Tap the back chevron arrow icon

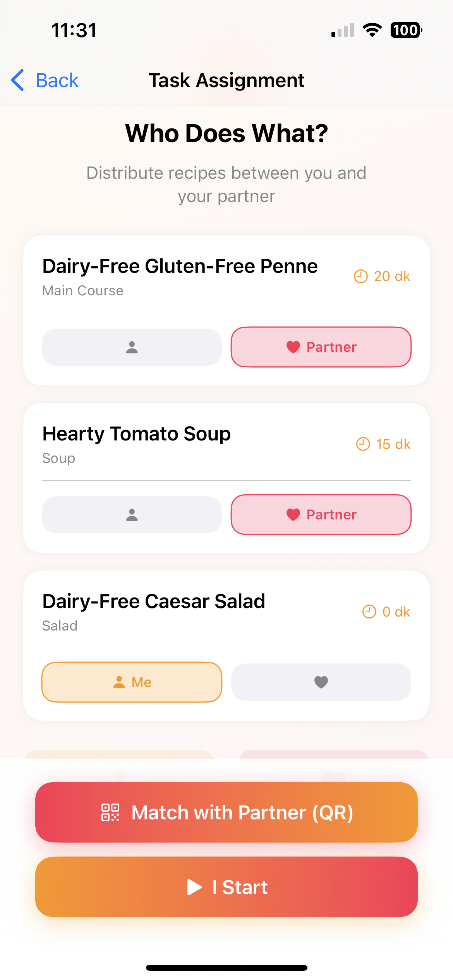point(18,81)
